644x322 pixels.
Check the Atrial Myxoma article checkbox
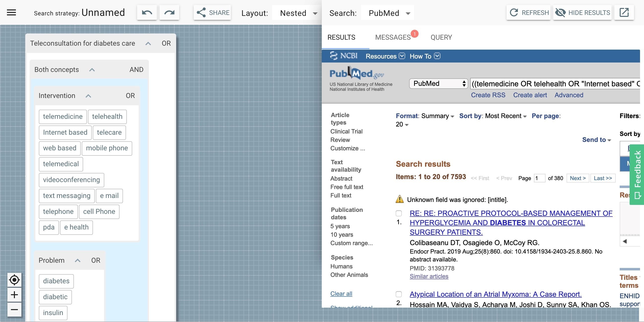coord(399,294)
